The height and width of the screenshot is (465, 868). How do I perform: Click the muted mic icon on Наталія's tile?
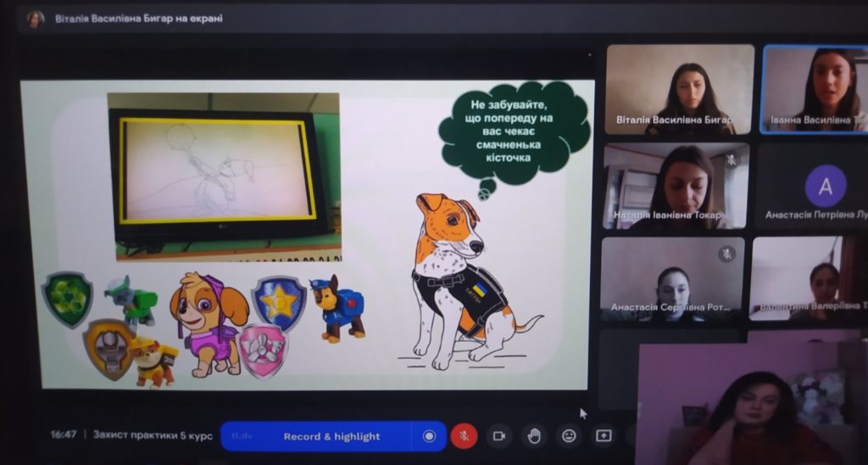tap(732, 160)
